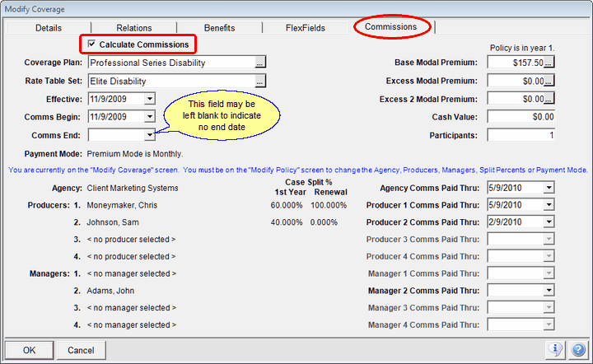Click agency name Client Marketing Systems
The width and height of the screenshot is (593, 364).
pyautogui.click(x=133, y=188)
